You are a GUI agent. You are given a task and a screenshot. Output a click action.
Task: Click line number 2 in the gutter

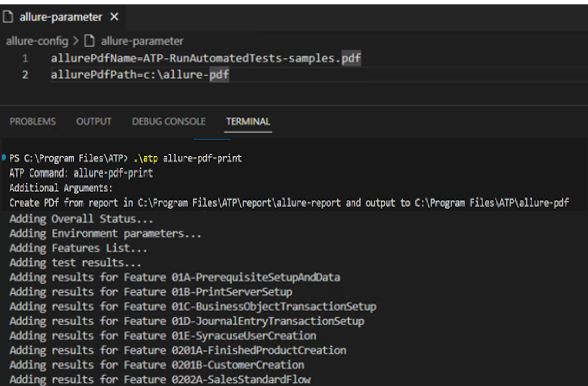25,74
